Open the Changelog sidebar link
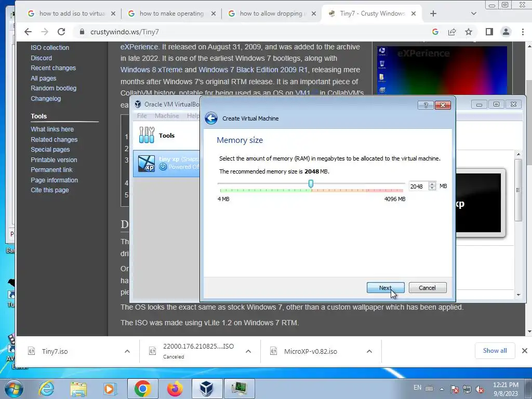The width and height of the screenshot is (532, 399). tap(46, 99)
